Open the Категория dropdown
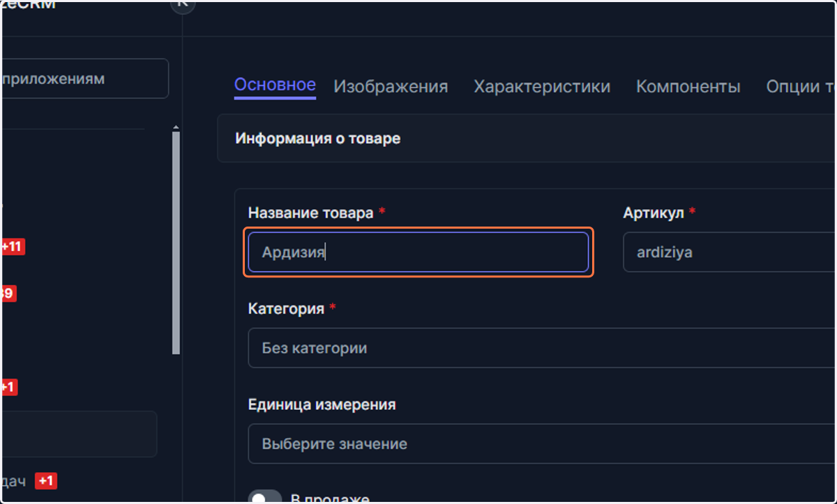837x504 pixels. [x=542, y=348]
